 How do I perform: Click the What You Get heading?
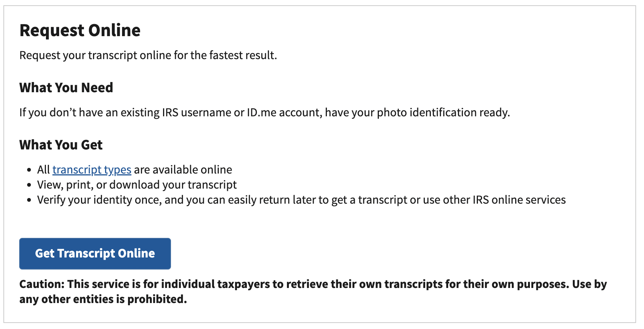(61, 145)
